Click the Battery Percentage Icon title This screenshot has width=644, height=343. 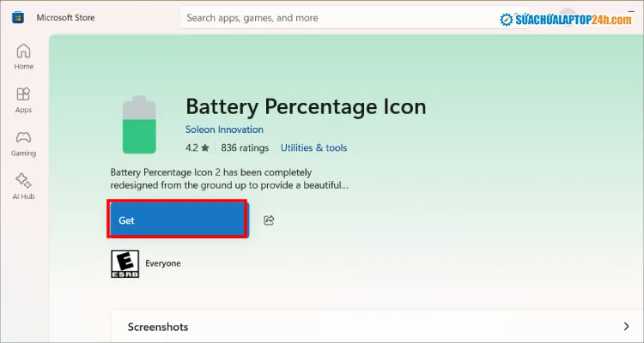(x=306, y=107)
